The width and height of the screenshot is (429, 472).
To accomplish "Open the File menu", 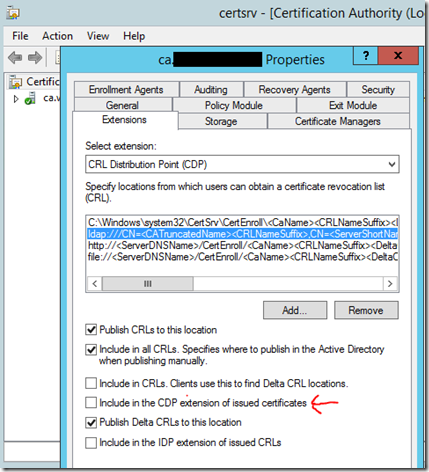I will 20,36.
